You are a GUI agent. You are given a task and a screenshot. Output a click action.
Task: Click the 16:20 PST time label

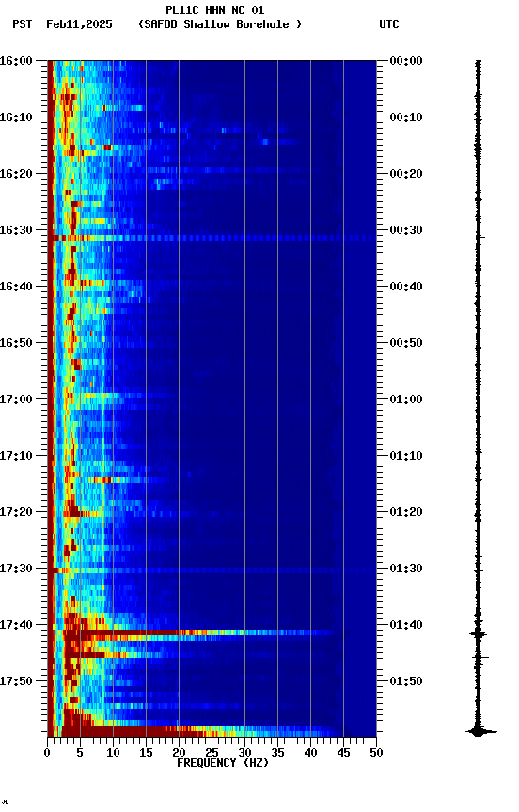[16, 174]
